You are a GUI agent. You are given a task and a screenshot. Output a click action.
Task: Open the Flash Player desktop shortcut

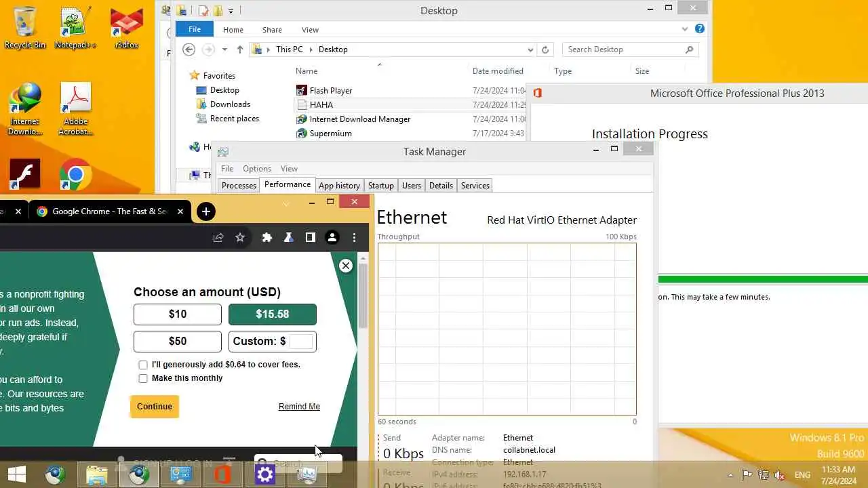point(25,174)
